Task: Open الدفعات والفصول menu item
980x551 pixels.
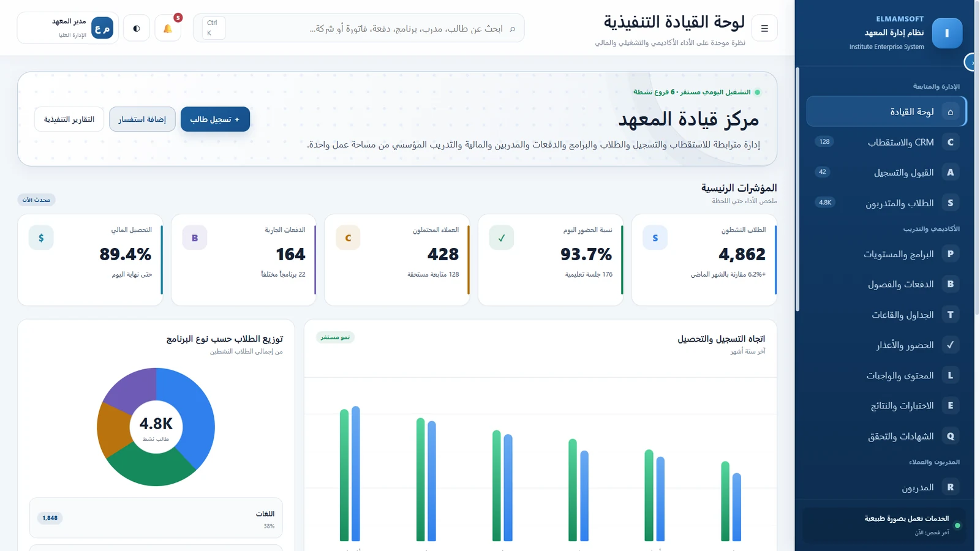Action: coord(886,284)
